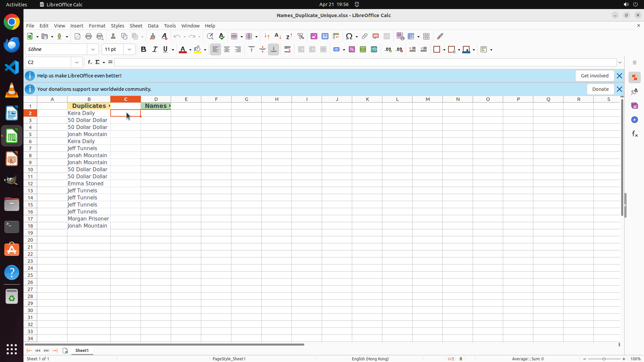Toggle Bold formatting
Viewport: 644px width, 362px height.
pos(144,49)
